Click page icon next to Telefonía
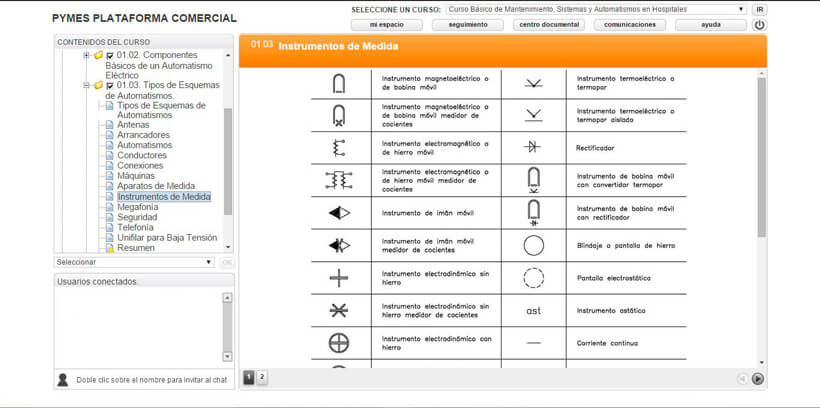Image resolution: width=820 pixels, height=408 pixels. 109,228
